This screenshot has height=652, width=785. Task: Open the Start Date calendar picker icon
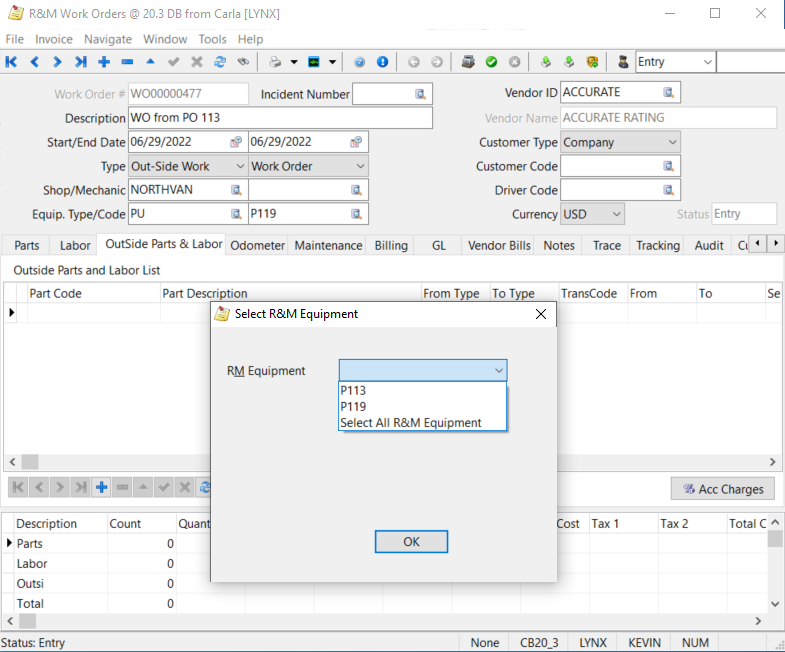(236, 142)
